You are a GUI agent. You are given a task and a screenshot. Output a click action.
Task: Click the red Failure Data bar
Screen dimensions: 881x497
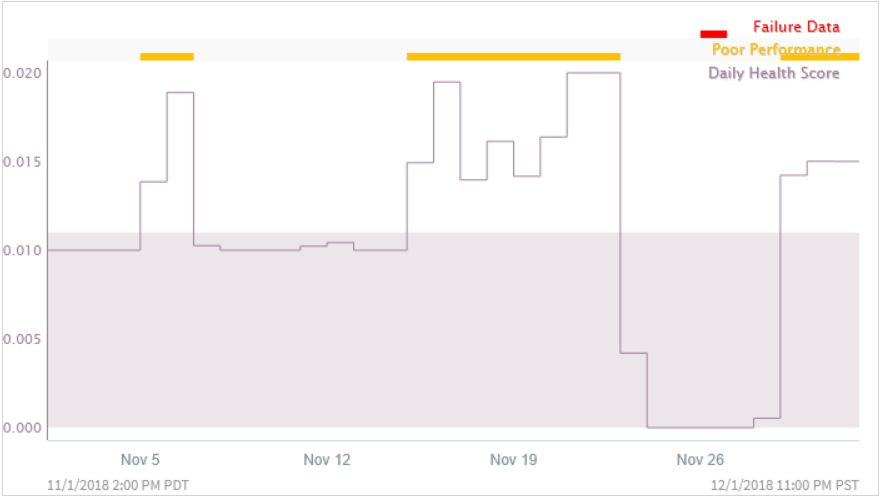pos(714,34)
